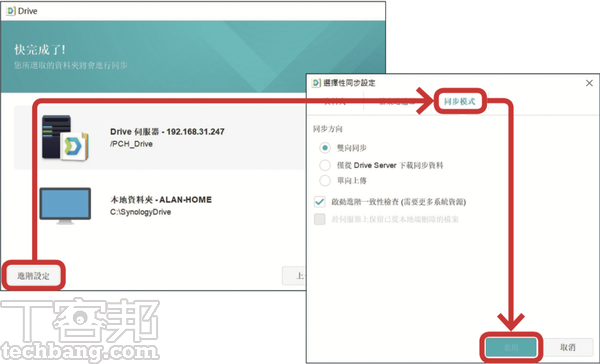
Task: Click the Drive logo in sync settings dialog title
Action: [316, 83]
